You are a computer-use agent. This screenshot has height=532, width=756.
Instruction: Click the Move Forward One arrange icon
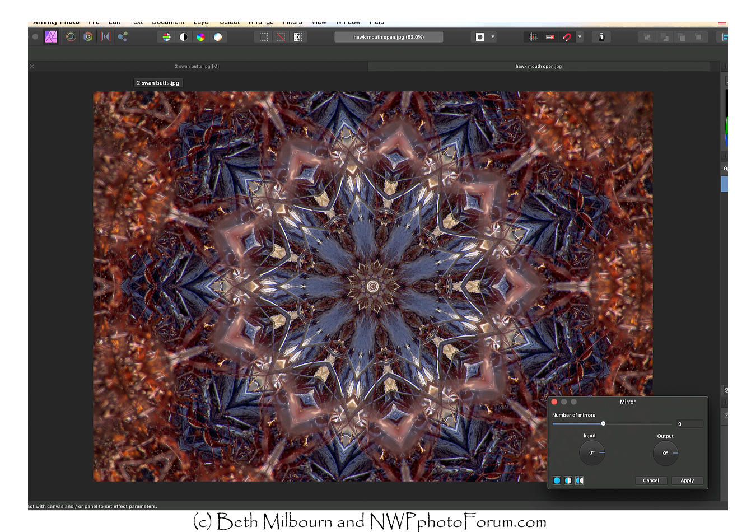point(682,37)
